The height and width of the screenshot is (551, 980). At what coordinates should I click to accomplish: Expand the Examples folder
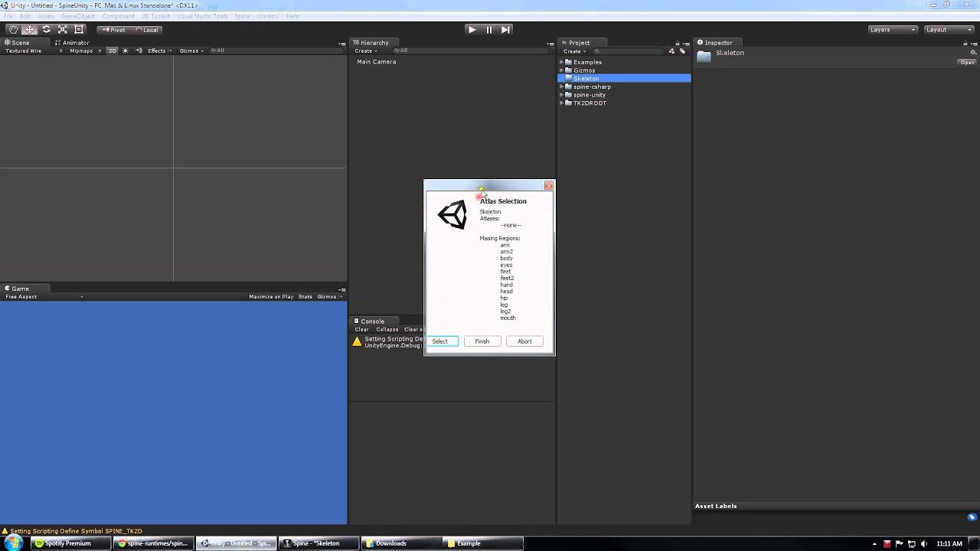tap(562, 62)
